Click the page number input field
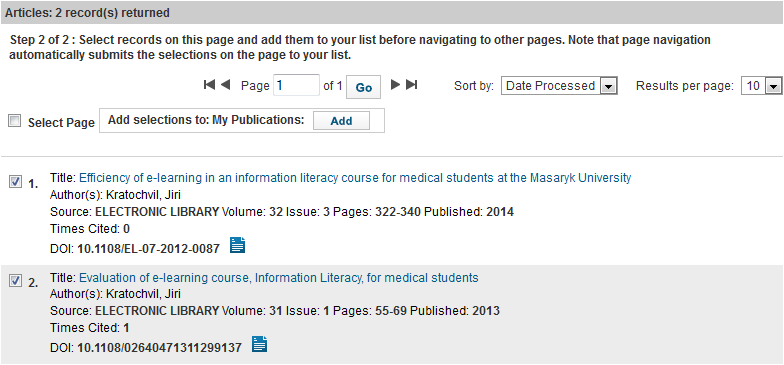This screenshot has width=784, height=365. pyautogui.click(x=296, y=85)
